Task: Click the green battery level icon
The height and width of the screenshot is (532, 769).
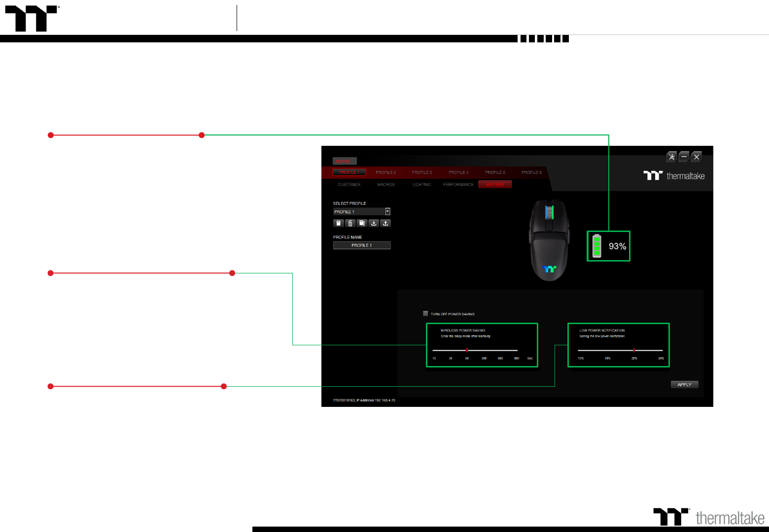Action: (597, 246)
